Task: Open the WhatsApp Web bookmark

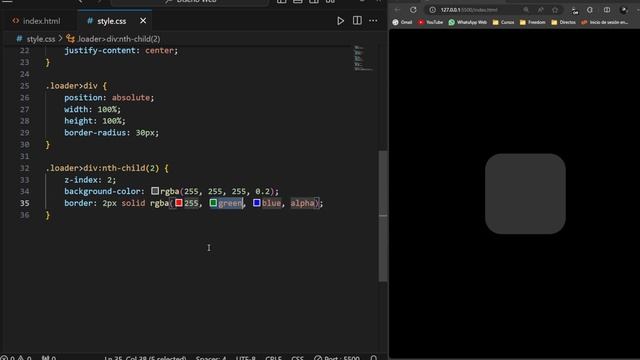Action: [468, 22]
